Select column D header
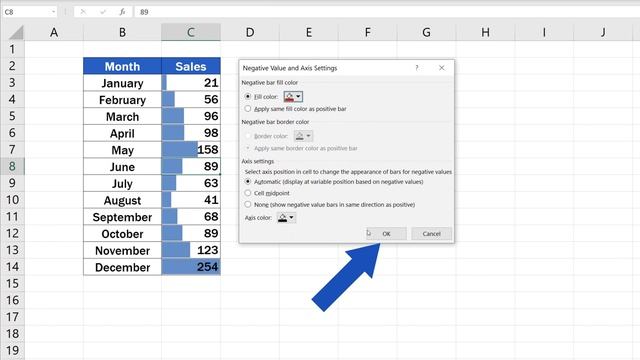Viewport: 640px width, 360px height. [250, 32]
